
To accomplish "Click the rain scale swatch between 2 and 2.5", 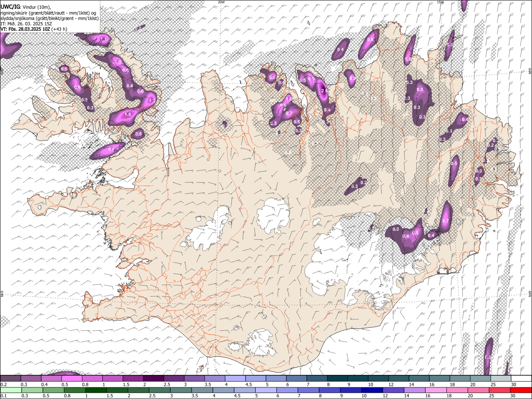I will (138, 390).
